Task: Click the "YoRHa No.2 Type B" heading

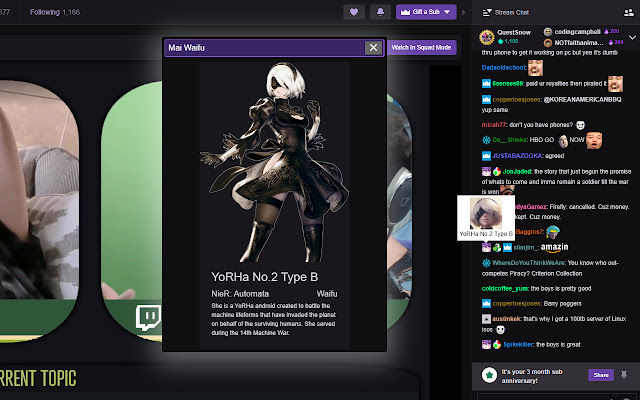Action: pyautogui.click(x=264, y=277)
